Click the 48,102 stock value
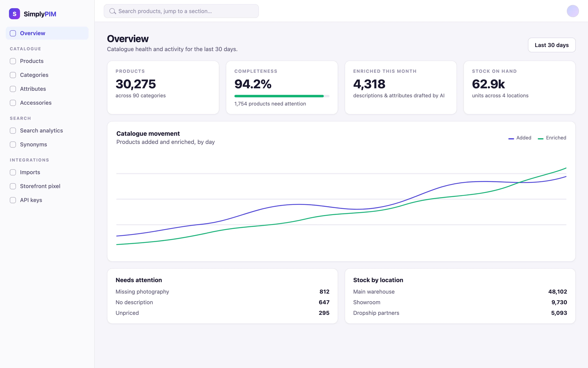This screenshot has height=368, width=588. click(557, 292)
